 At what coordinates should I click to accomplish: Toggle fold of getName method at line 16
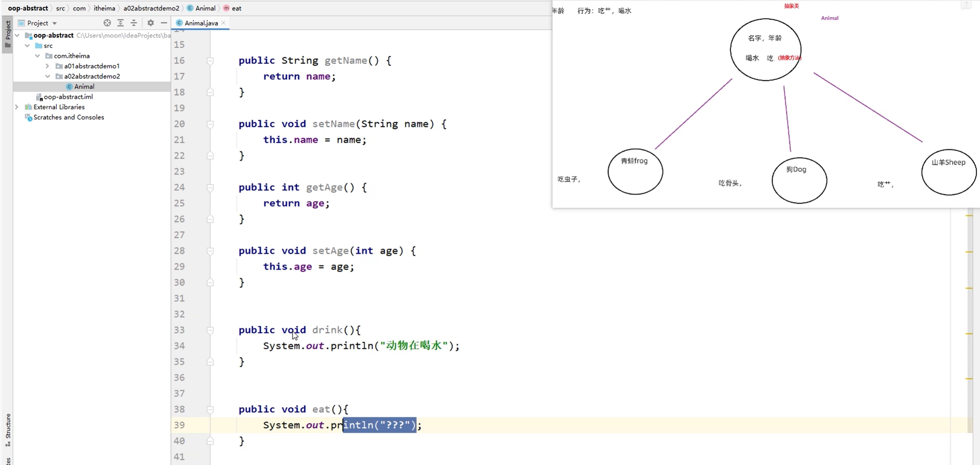pos(210,61)
